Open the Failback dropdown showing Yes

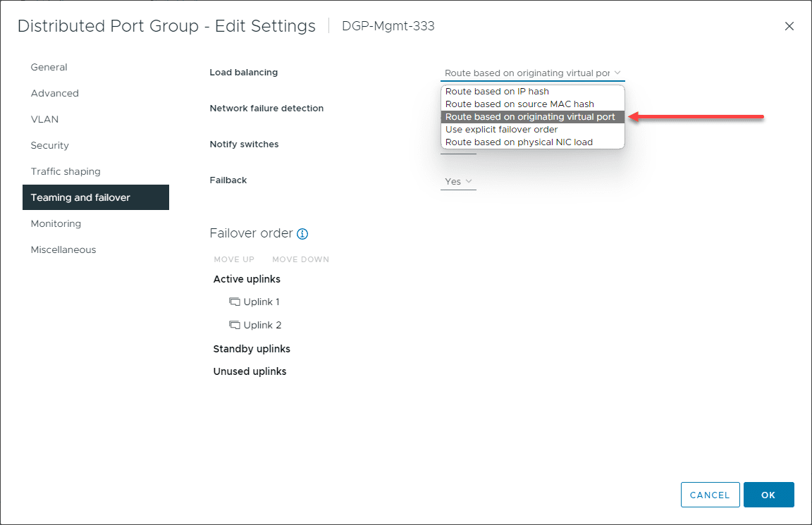pyautogui.click(x=458, y=181)
